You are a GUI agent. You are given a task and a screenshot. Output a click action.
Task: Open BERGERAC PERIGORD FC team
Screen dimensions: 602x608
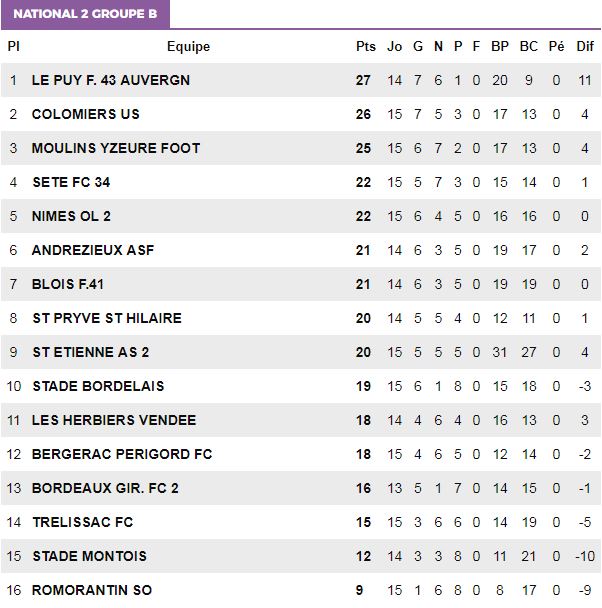122,454
